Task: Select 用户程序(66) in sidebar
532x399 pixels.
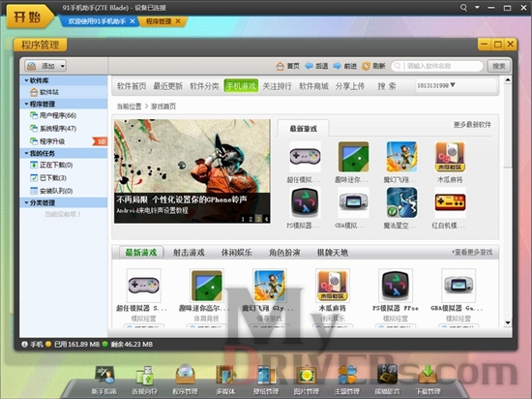Action: click(x=64, y=115)
